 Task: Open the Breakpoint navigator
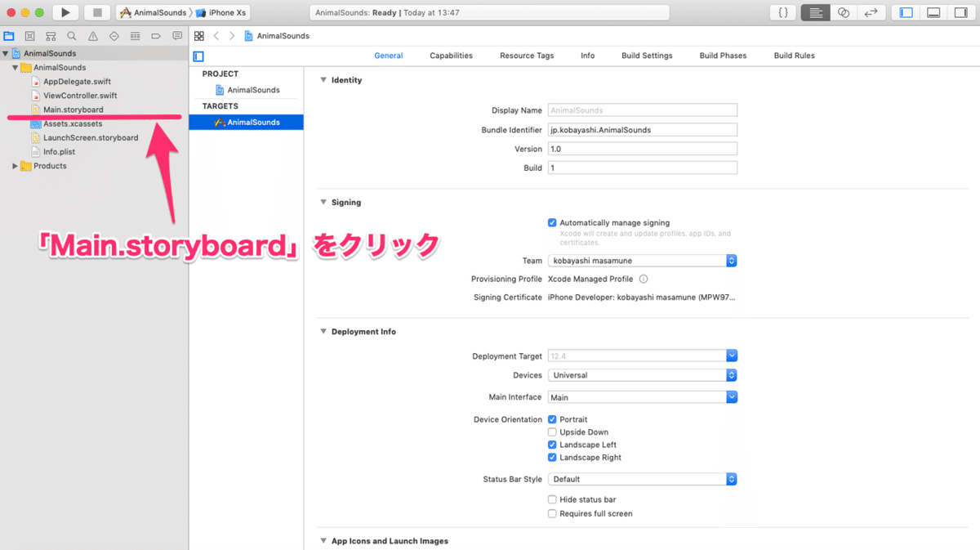[x=156, y=36]
